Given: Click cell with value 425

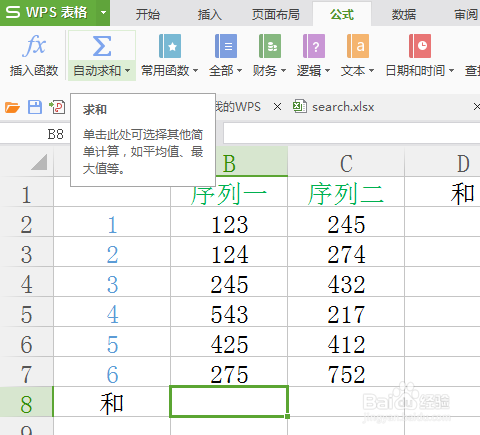Looking at the screenshot, I should pyautogui.click(x=229, y=342).
